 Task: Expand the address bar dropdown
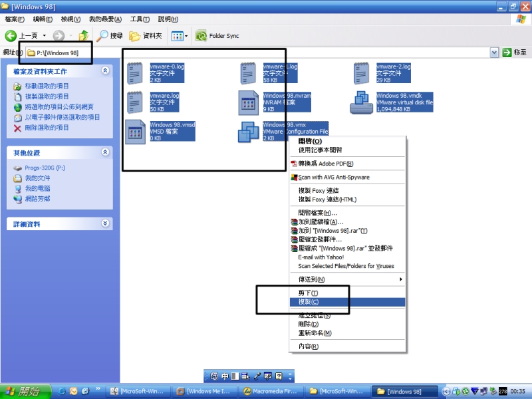coord(494,53)
